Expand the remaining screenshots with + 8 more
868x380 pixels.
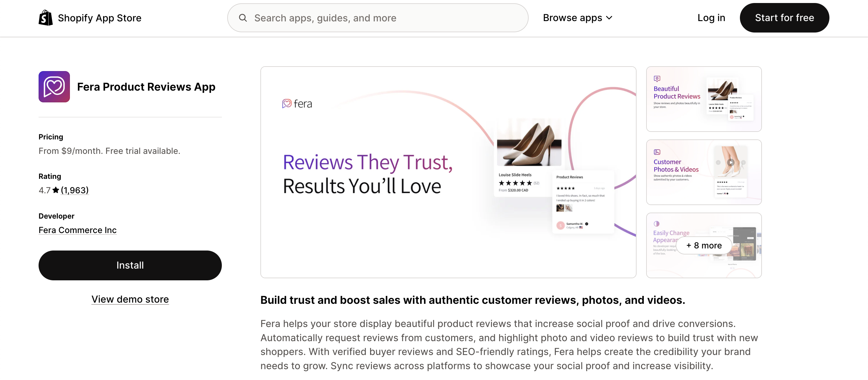tap(703, 245)
